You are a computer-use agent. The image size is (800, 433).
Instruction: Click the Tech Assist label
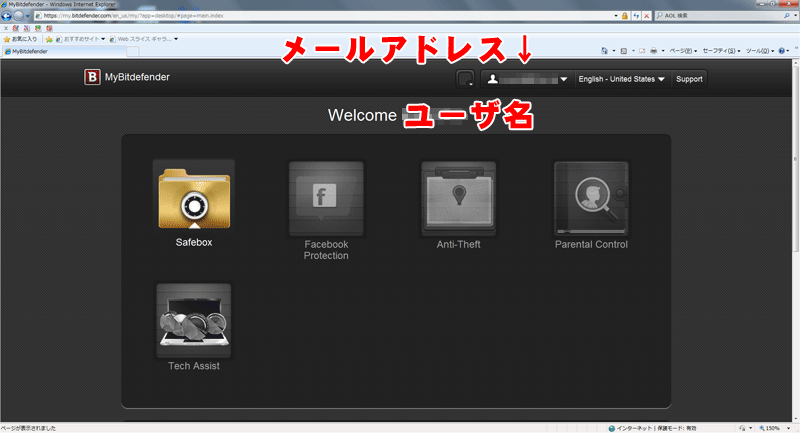click(194, 366)
